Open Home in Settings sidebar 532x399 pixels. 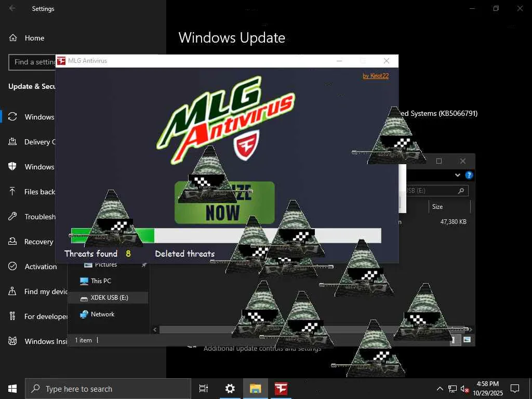[34, 38]
